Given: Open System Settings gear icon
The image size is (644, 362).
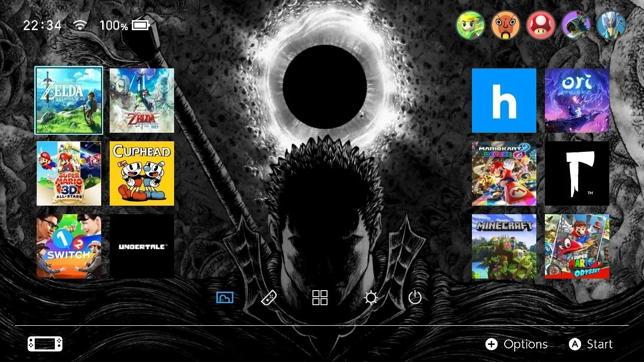Looking at the screenshot, I should pyautogui.click(x=371, y=298).
